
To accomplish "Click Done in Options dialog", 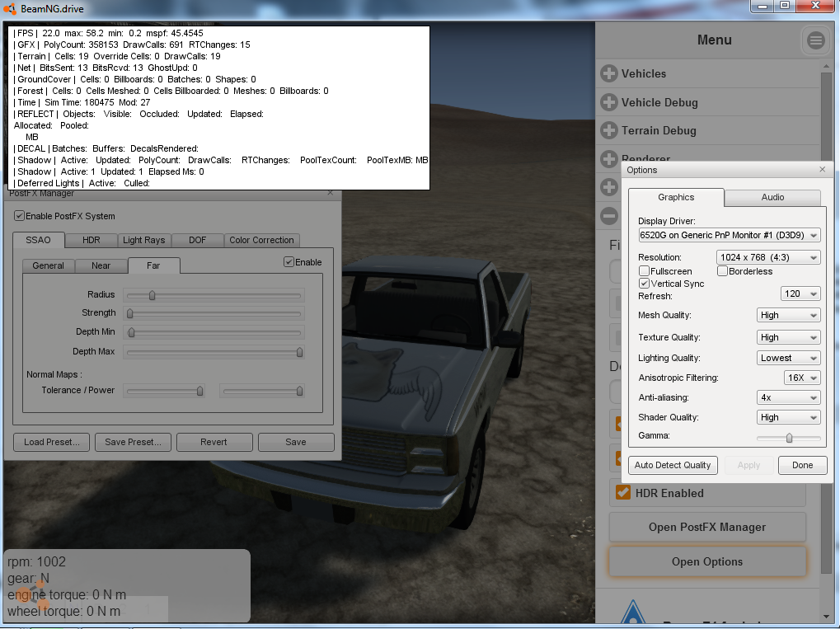I will [x=803, y=465].
